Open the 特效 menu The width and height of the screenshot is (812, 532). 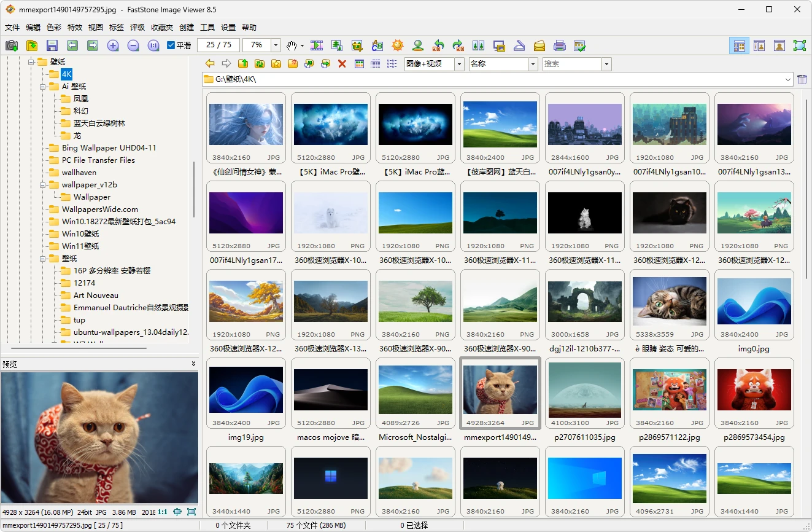tap(75, 28)
